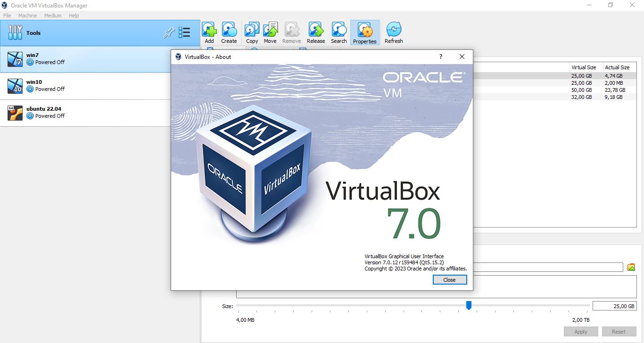Click the 2,00 MB actual size cell
Screen dimensions: 644x343
tap(613, 82)
